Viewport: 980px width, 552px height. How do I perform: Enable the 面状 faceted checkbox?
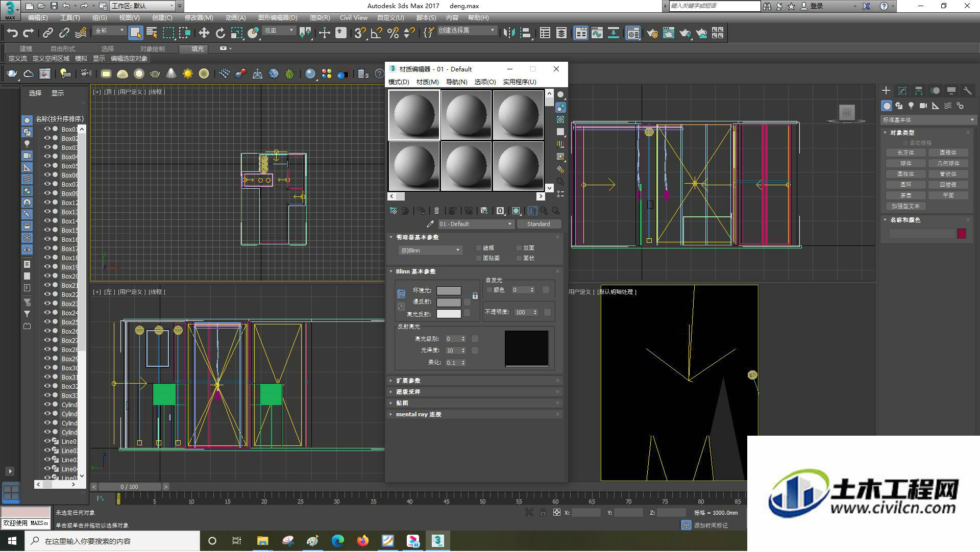[x=519, y=259]
